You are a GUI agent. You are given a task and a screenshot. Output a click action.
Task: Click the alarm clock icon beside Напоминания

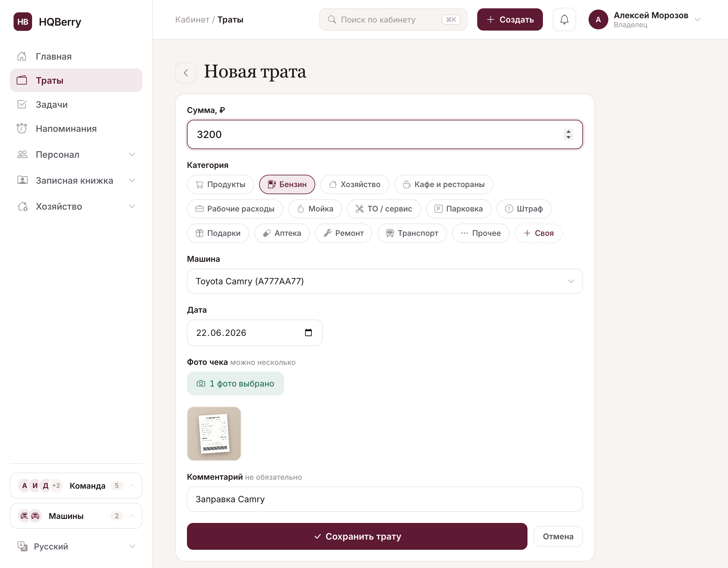pyautogui.click(x=22, y=128)
